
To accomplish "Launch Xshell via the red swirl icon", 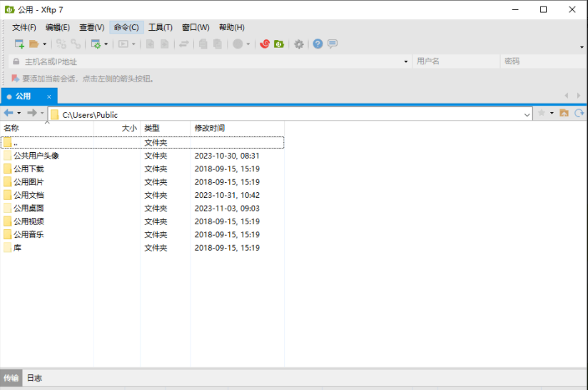I will 265,44.
